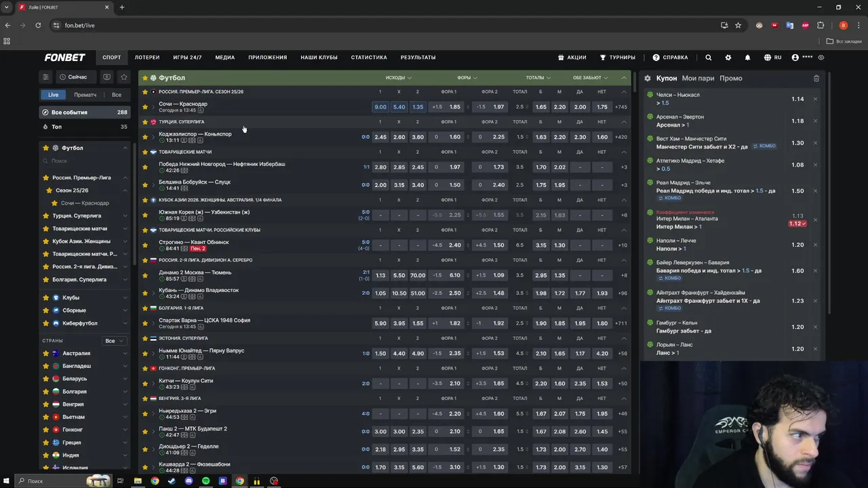Expand the Киберфутбол sidebar category

pyautogui.click(x=125, y=323)
